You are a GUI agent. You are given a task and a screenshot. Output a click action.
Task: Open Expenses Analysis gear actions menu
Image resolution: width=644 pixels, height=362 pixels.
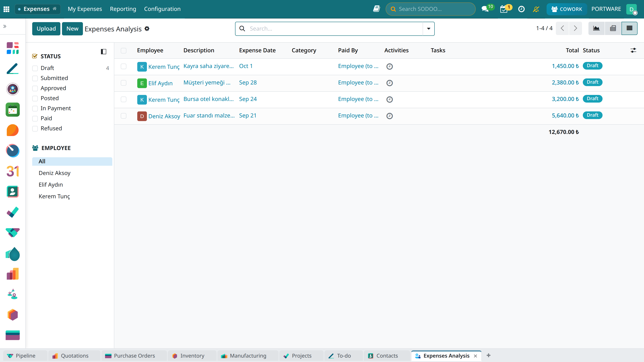[x=147, y=29]
